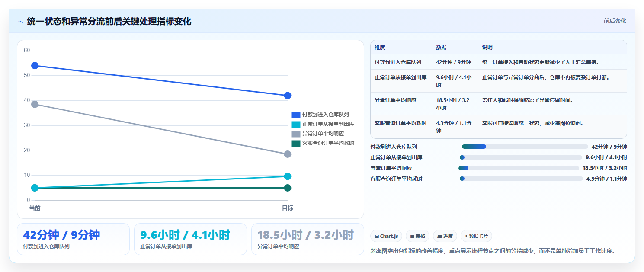Screen dimensions: 644x272
Task: Click the 当前 x-axis label
Action: pyautogui.click(x=35, y=208)
